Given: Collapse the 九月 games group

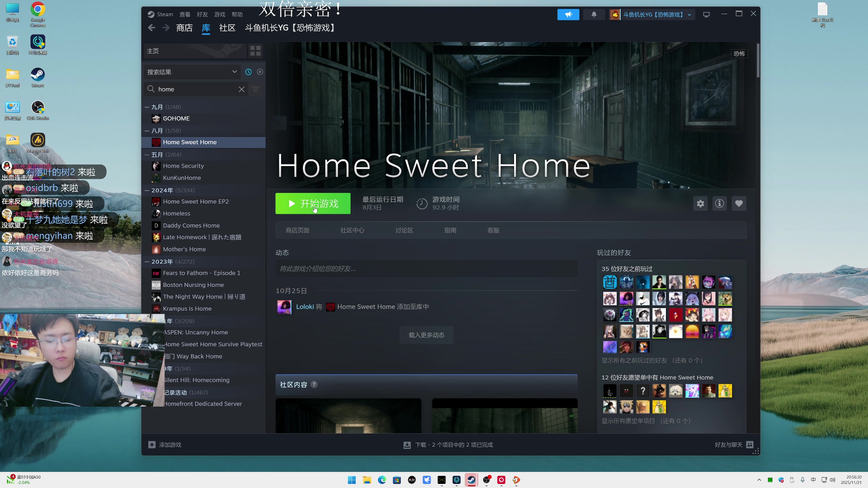Looking at the screenshot, I should [147, 107].
